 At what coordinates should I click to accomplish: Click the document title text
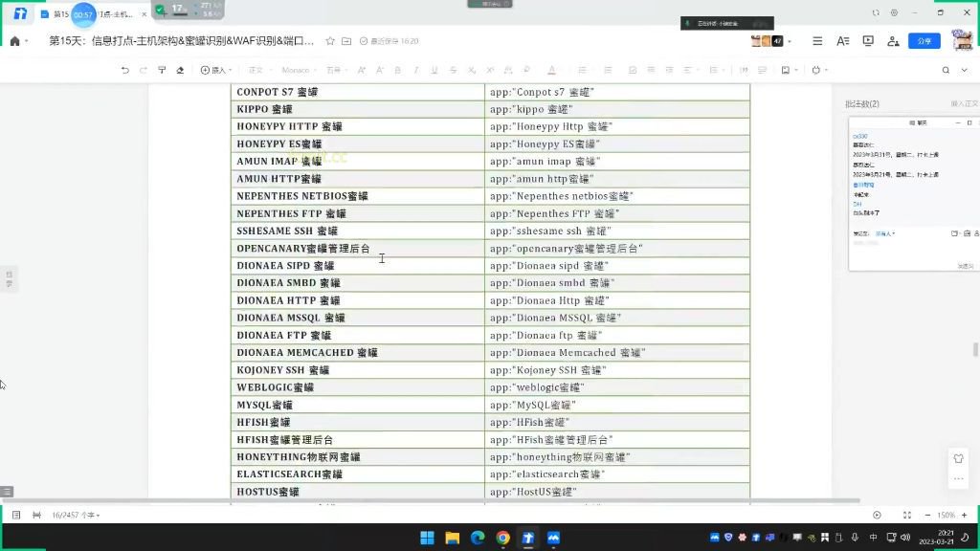point(181,41)
